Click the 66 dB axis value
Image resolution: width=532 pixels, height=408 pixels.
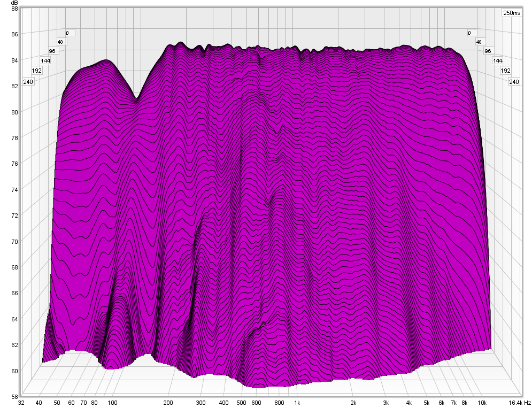point(14,293)
